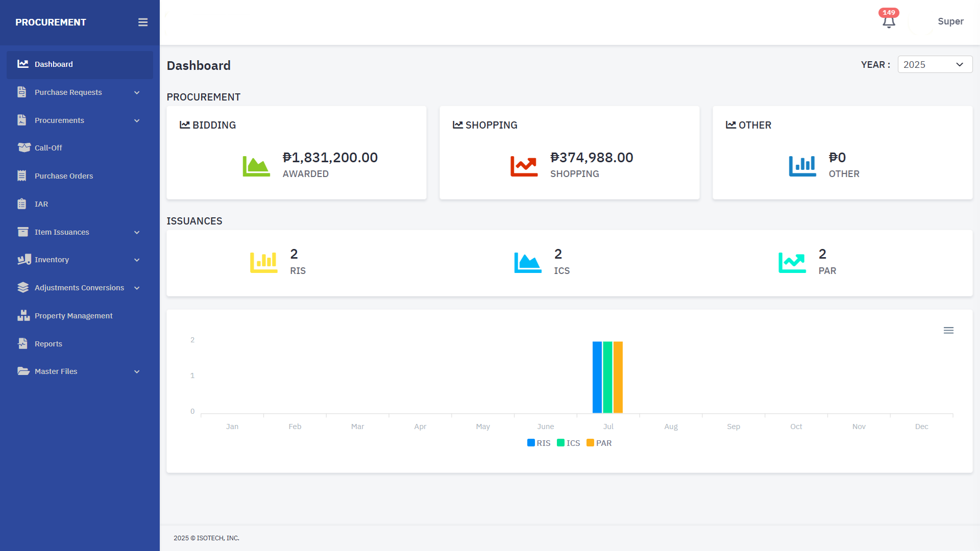
Task: Click the blue ICS area-chart icon
Action: pos(528,263)
